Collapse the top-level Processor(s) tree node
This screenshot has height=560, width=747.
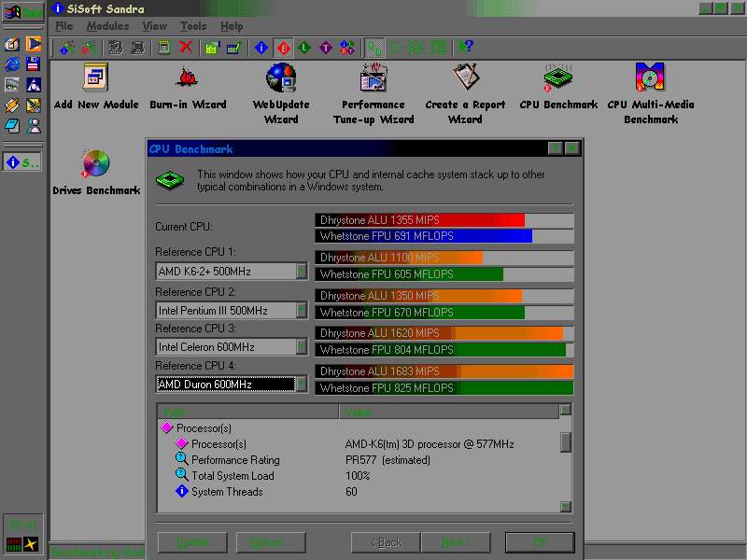tap(167, 427)
